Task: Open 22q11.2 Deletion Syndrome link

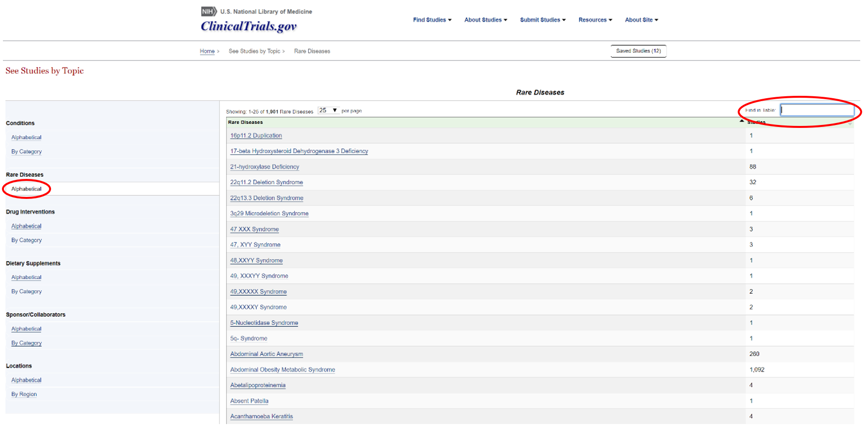Action: [x=266, y=182]
